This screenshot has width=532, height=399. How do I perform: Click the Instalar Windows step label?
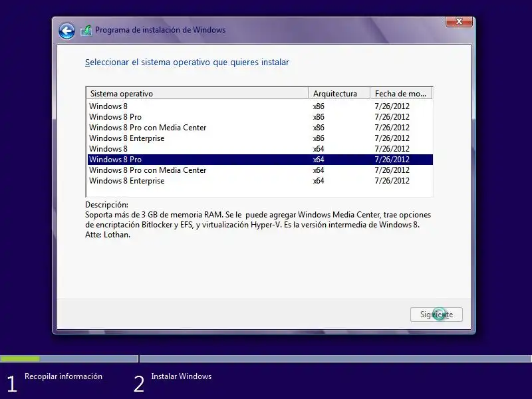coord(181,376)
